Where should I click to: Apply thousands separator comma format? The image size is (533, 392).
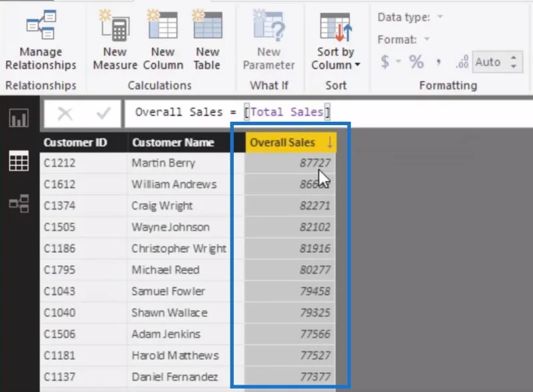coord(438,62)
